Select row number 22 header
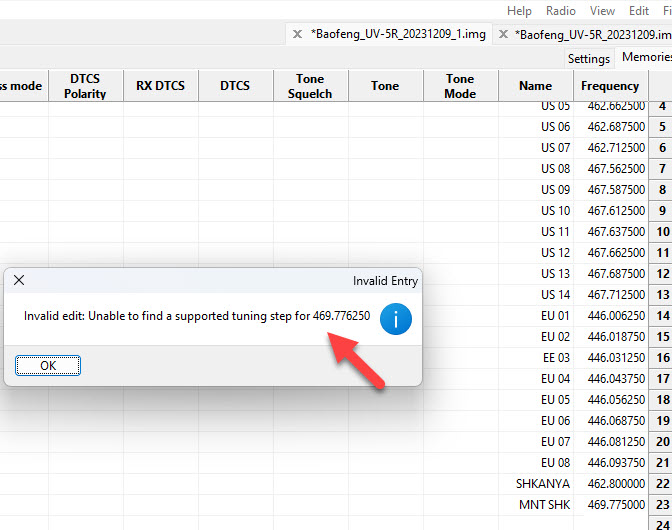The height and width of the screenshot is (530, 672). coord(662,484)
